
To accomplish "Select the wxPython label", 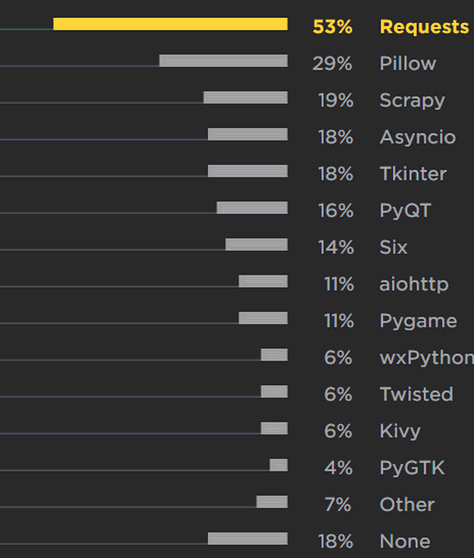I will click(x=427, y=358).
